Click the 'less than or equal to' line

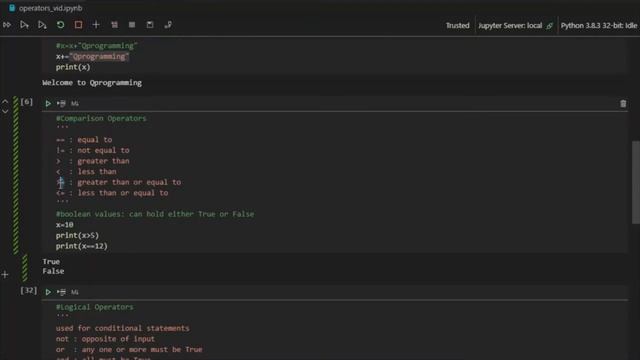point(112,193)
